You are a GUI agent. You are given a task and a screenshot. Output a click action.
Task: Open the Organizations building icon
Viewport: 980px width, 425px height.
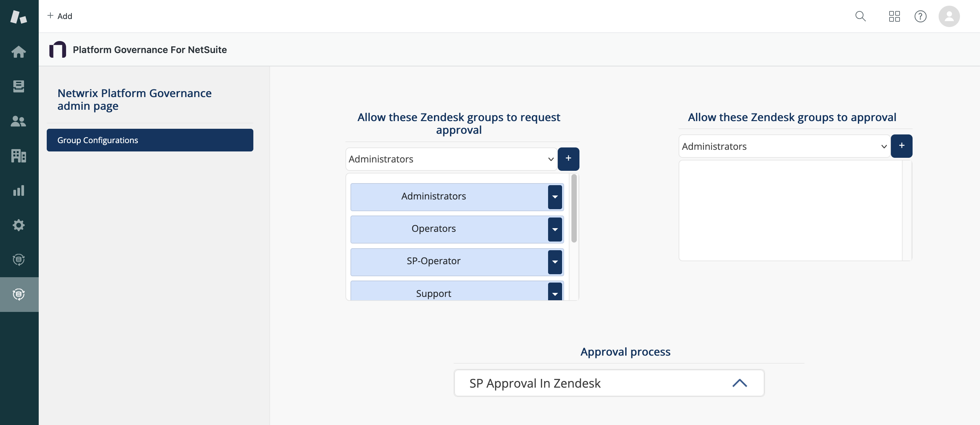[x=19, y=156]
